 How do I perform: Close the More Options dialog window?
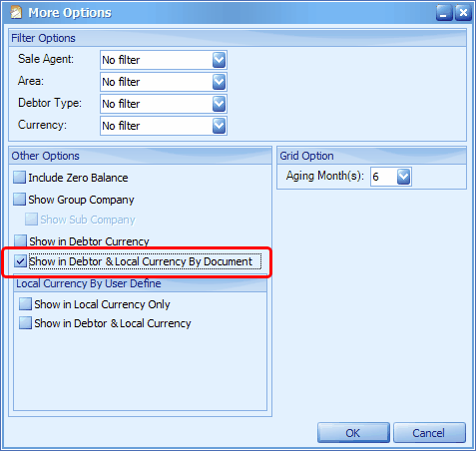pyautogui.click(x=463, y=13)
